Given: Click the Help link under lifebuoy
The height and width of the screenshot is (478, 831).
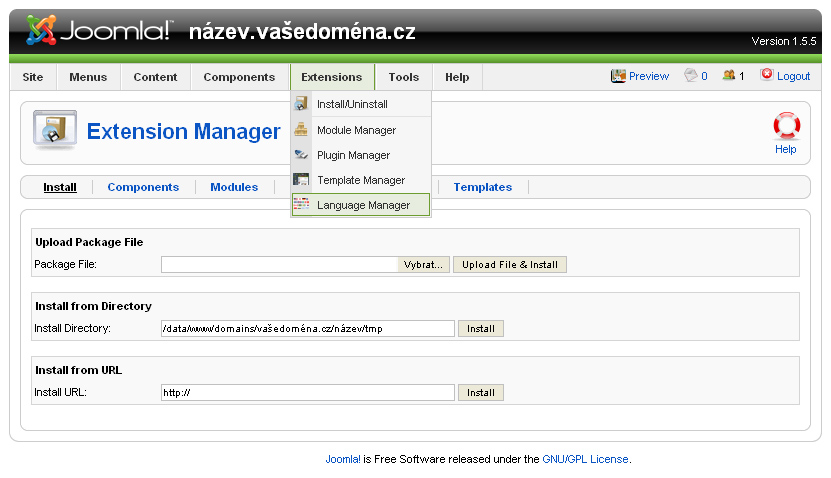Looking at the screenshot, I should [x=785, y=149].
